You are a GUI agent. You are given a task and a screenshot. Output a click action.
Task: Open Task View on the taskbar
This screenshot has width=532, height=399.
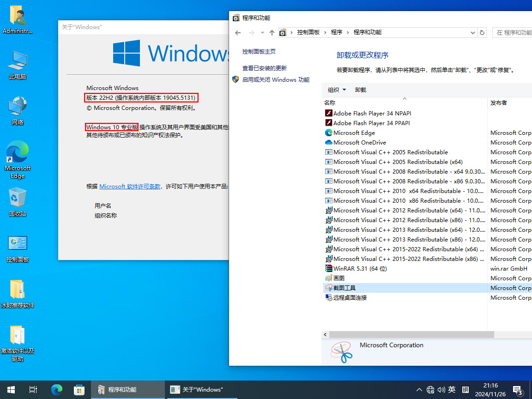point(33,389)
